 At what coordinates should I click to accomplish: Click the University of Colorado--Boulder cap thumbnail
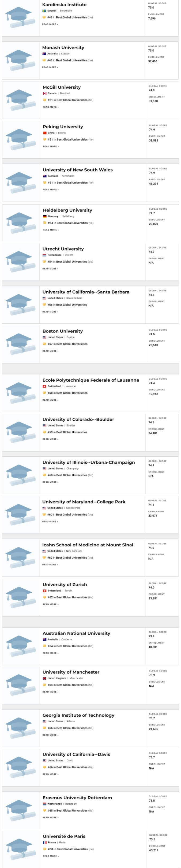(21, 432)
